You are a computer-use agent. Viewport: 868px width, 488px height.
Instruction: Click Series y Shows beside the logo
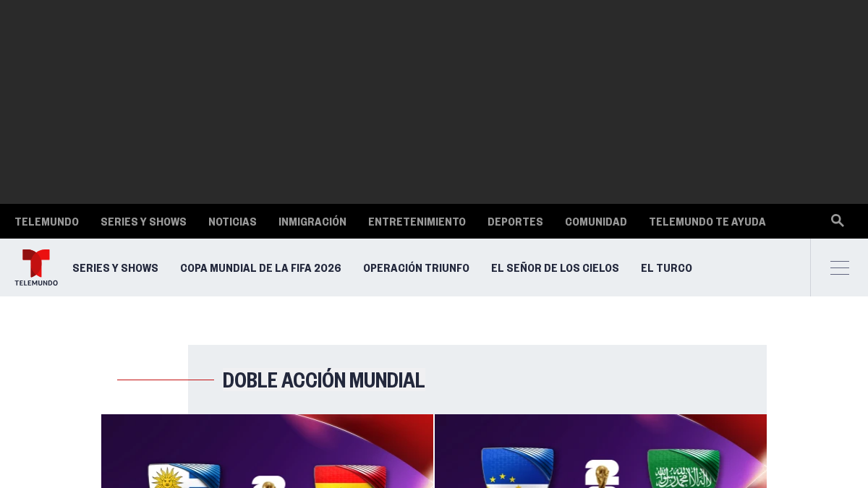click(115, 268)
